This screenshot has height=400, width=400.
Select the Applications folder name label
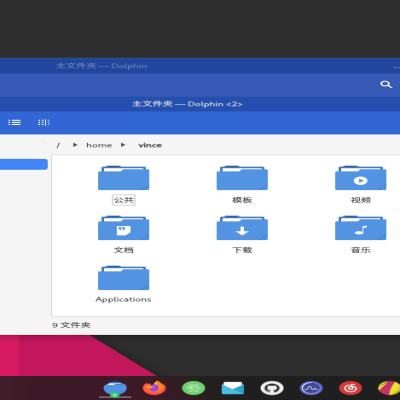tap(124, 299)
